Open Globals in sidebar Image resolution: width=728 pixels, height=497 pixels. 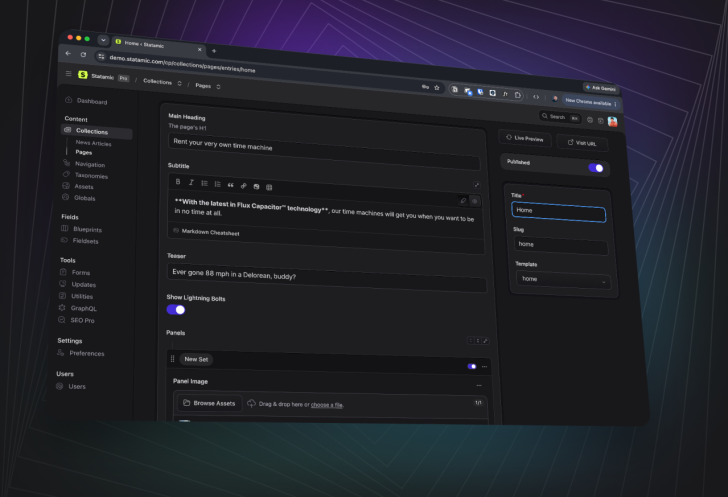[x=79, y=197]
